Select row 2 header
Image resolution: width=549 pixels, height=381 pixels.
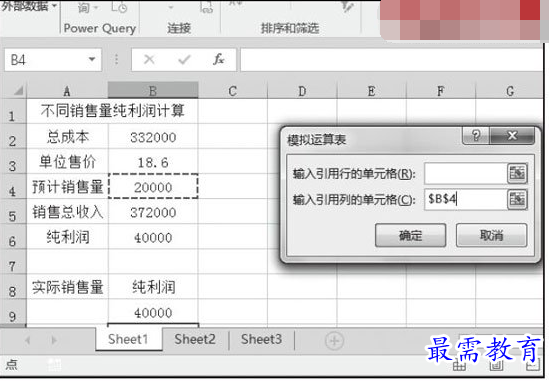[x=13, y=136]
